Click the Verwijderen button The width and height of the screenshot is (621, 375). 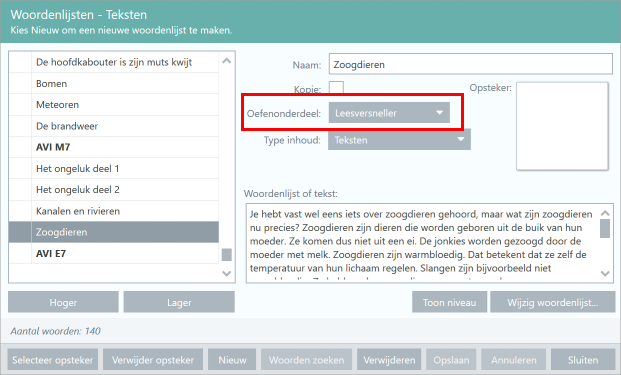point(389,360)
